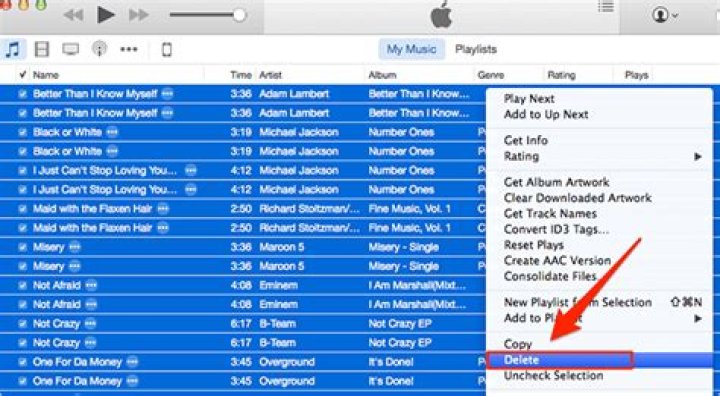Switch to the TV Shows icon

click(71, 49)
